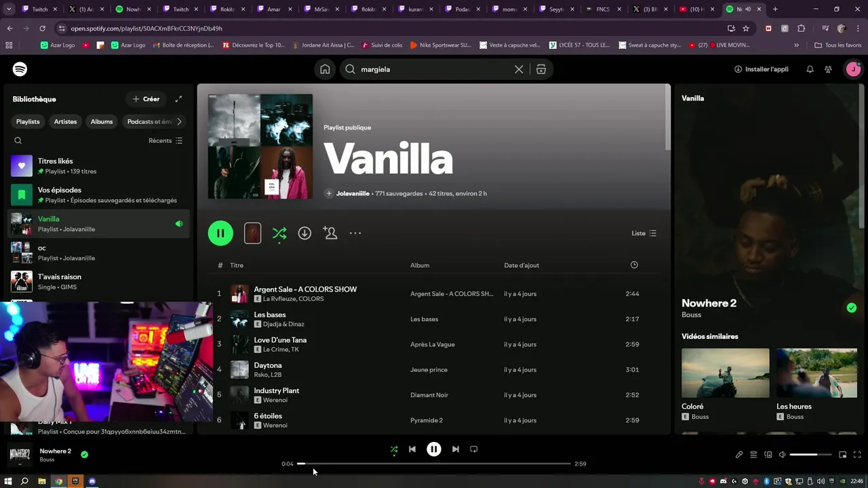Clear the margiela search text
The image size is (868, 488).
click(x=519, y=69)
